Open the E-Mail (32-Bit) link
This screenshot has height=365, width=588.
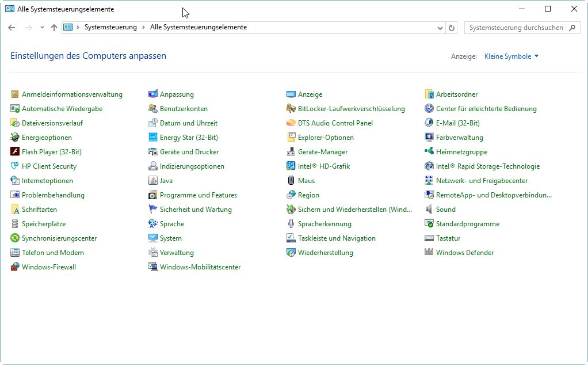pos(457,123)
